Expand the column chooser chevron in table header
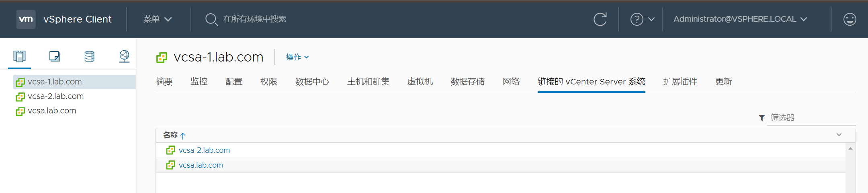868x193 pixels. pos(839,135)
